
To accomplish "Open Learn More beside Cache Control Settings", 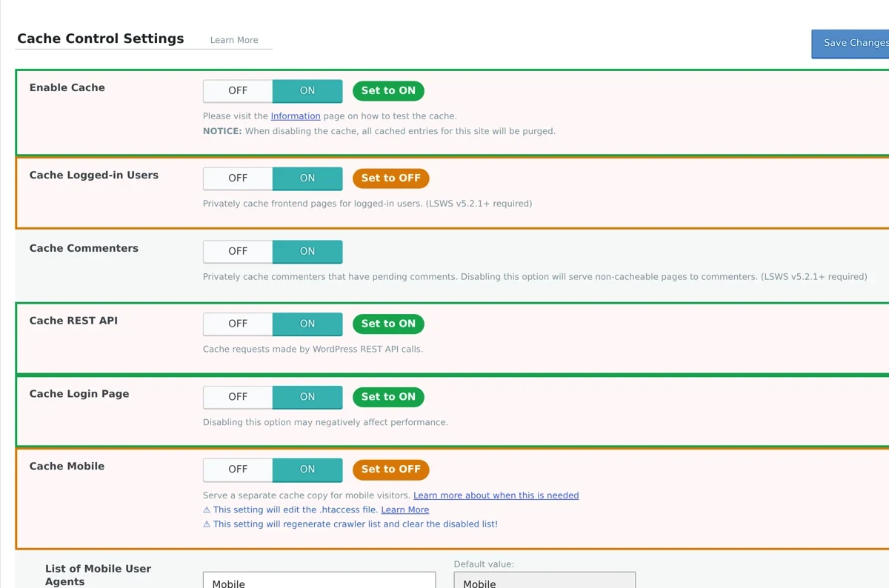I will click(234, 40).
